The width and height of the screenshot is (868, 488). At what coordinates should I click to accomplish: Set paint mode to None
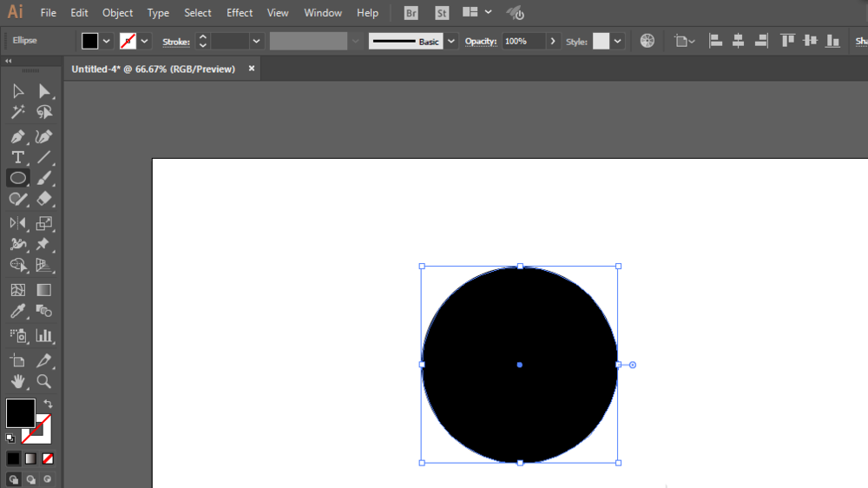(48, 458)
